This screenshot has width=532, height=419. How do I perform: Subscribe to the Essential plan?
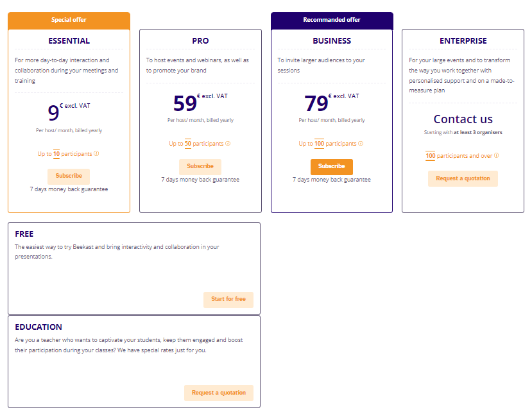coord(69,176)
